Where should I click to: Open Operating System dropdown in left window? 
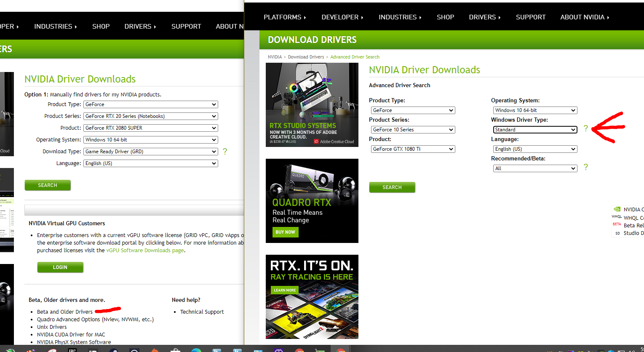[x=151, y=140]
